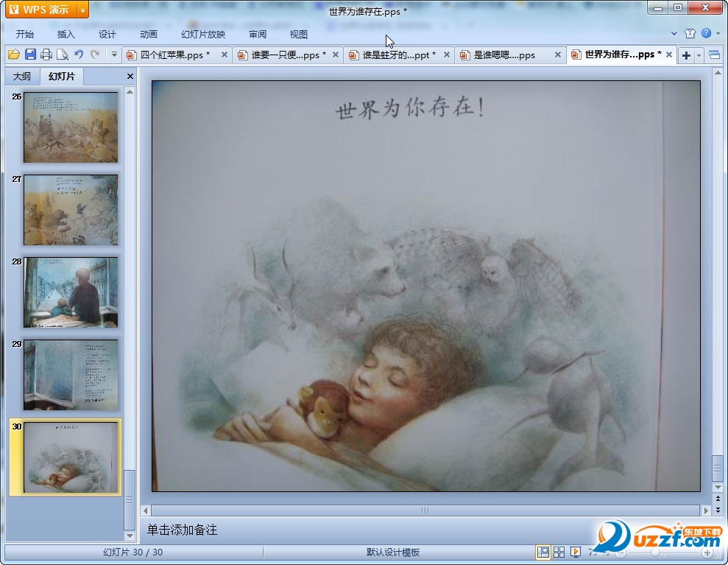
Task: Go to previous slide with double-up arrow
Action: tap(718, 498)
